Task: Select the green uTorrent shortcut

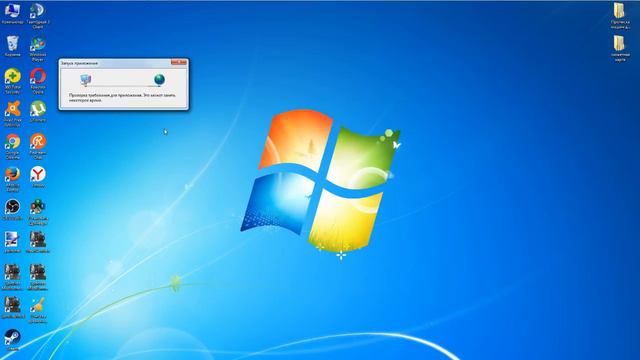Action: pyautogui.click(x=38, y=111)
